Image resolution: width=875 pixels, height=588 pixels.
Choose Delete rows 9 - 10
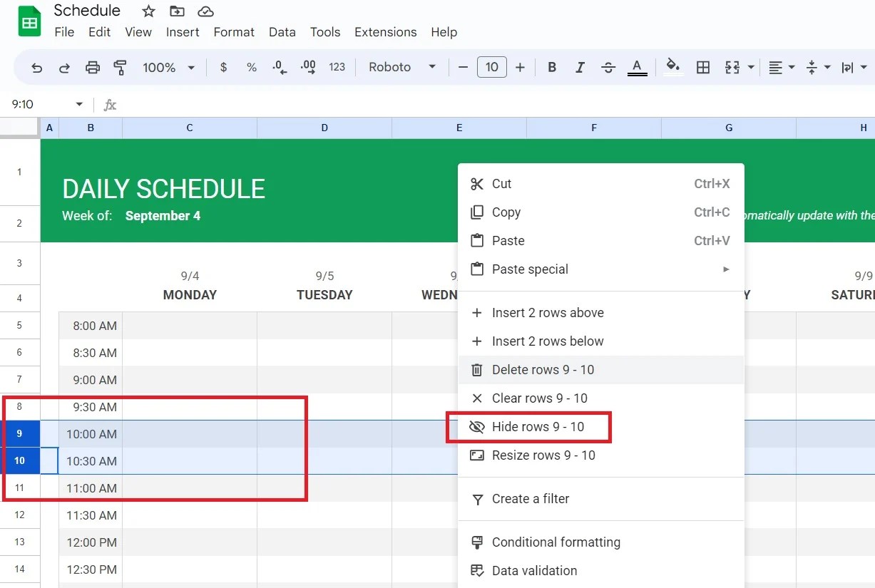click(x=541, y=369)
